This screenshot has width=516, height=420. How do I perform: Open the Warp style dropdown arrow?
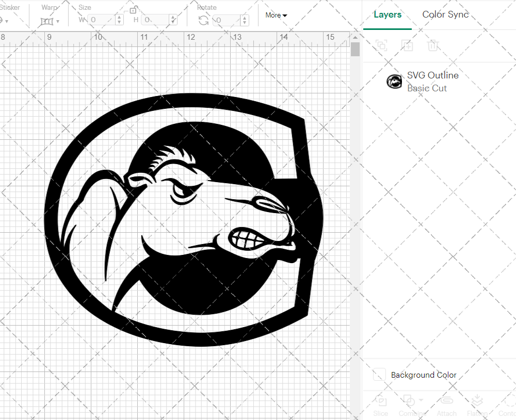(x=58, y=22)
